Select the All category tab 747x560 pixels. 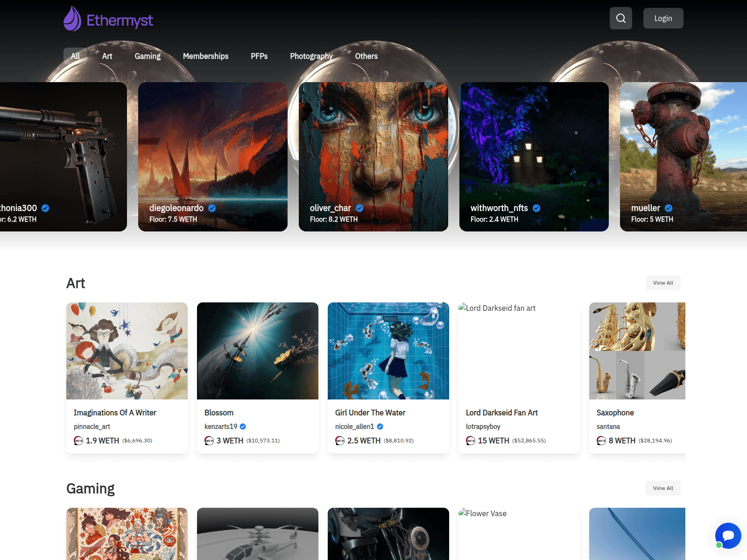point(75,56)
